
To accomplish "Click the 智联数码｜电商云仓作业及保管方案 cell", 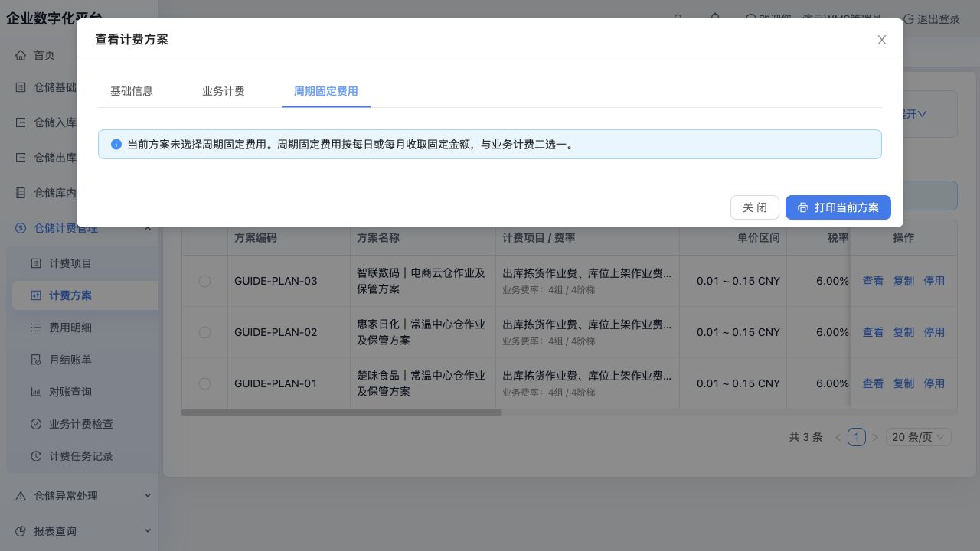I will pos(423,281).
